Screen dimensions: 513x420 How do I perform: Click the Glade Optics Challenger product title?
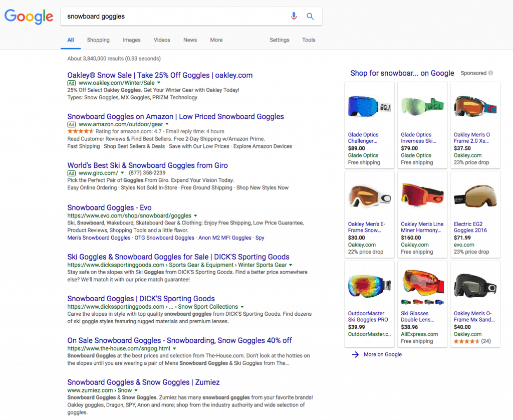coord(363,138)
